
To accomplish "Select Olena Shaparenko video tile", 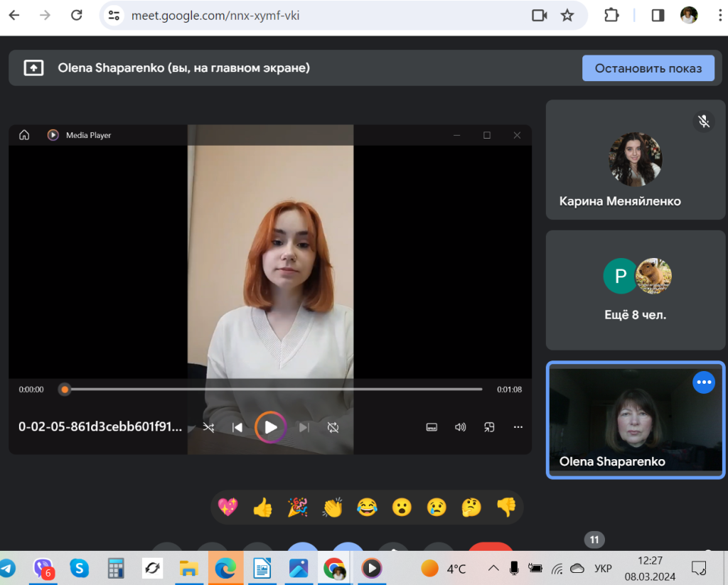I will tap(635, 419).
